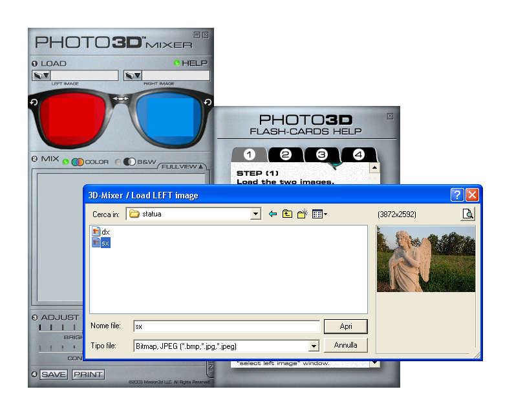Maximize the Photo3D Mixer window icon
Screen dimensions: 525x420
click(197, 34)
